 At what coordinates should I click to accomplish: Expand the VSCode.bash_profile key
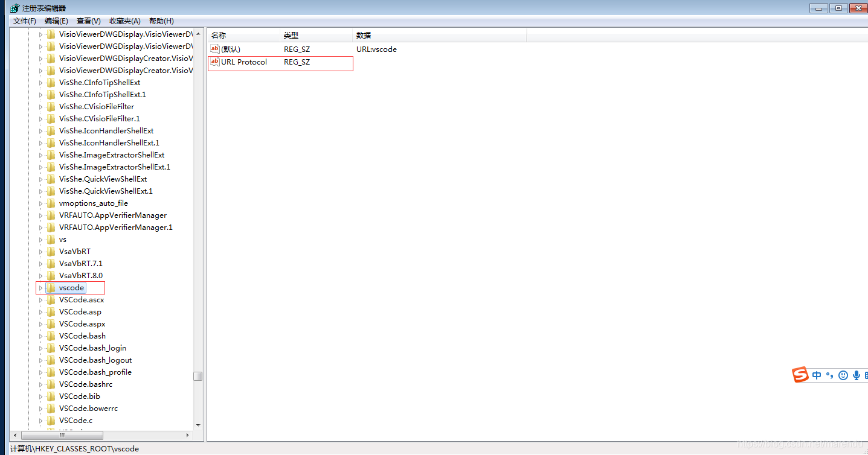click(x=41, y=372)
